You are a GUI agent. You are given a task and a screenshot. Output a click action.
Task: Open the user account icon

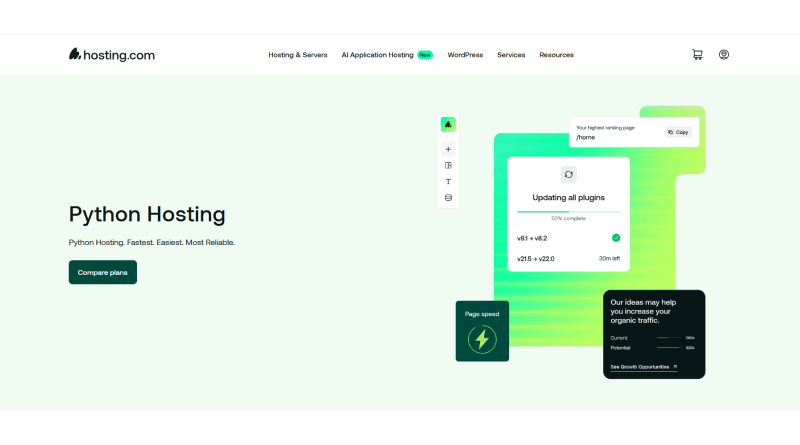(723, 55)
